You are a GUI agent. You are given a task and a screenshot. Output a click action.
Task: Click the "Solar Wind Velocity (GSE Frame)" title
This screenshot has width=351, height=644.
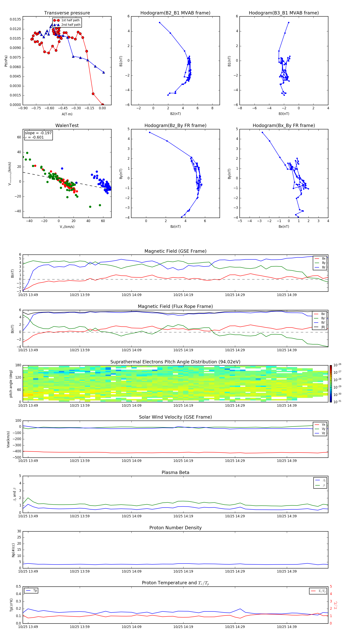point(175,417)
